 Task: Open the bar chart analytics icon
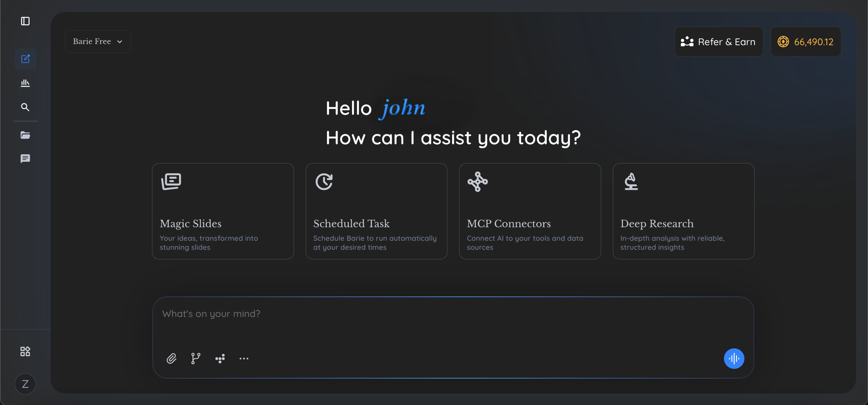[x=25, y=83]
